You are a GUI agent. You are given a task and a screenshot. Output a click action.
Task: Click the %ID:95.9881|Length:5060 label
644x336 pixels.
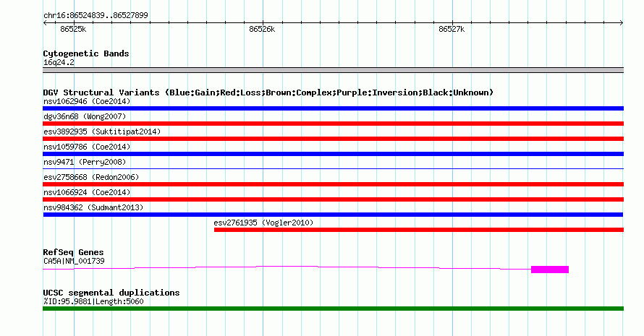tap(93, 301)
